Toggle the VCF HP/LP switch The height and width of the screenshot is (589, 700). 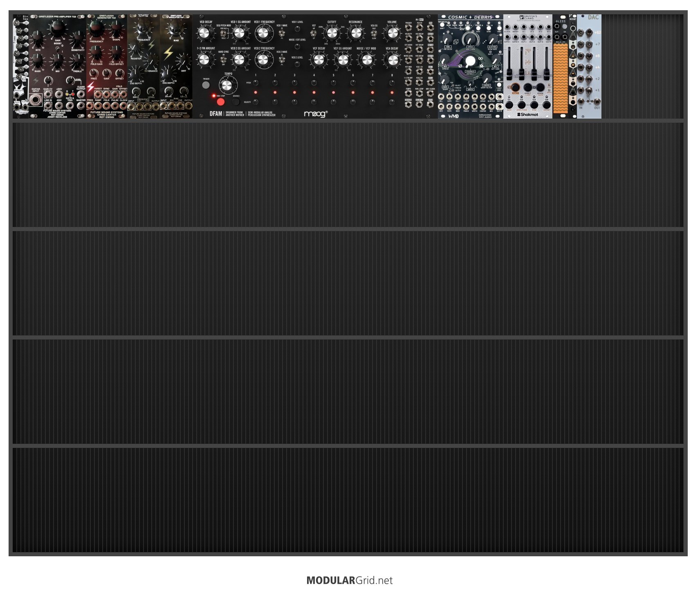(x=314, y=33)
